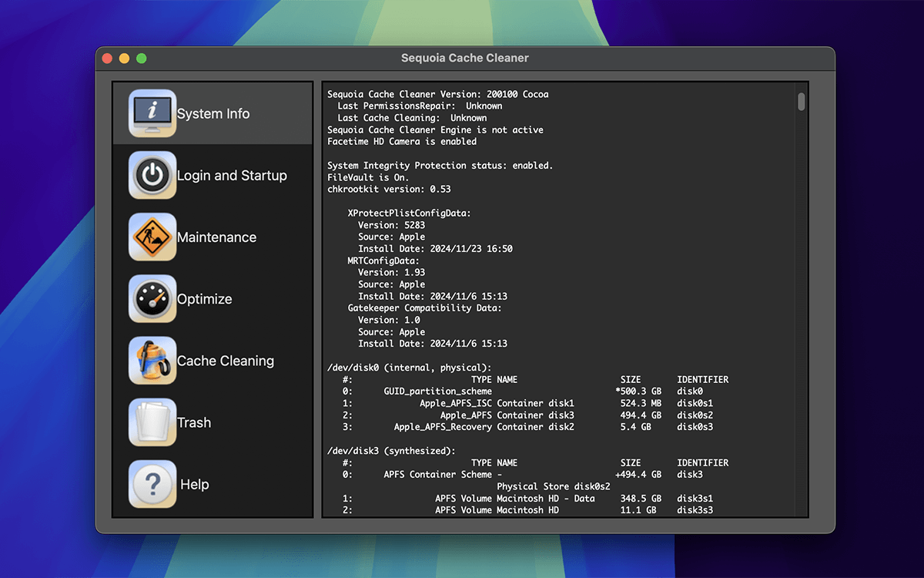Click the 'FileVault is On.' line
924x578 pixels.
tap(368, 177)
